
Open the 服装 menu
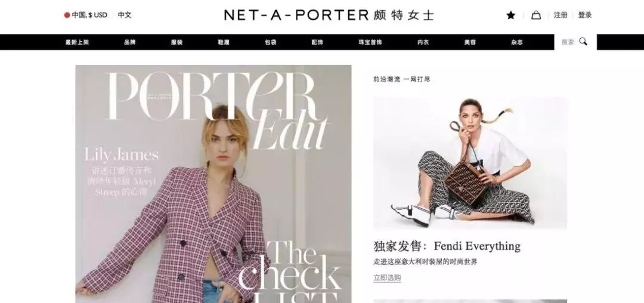177,42
